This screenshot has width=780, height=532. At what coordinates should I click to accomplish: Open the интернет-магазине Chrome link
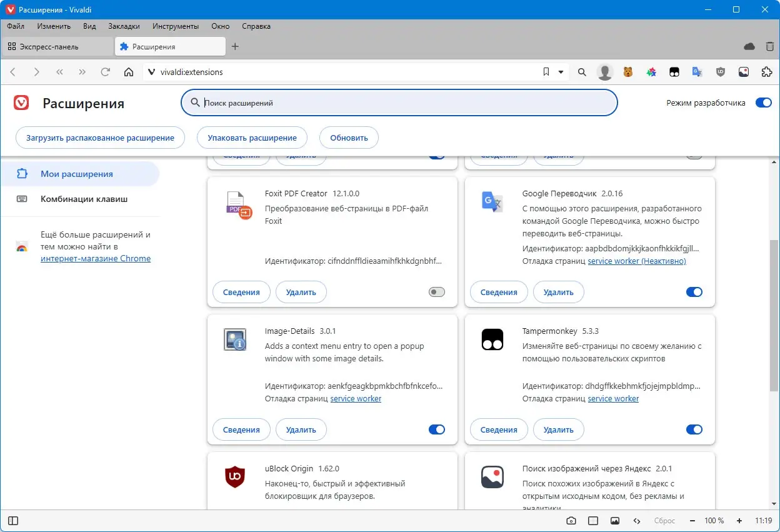pos(96,258)
